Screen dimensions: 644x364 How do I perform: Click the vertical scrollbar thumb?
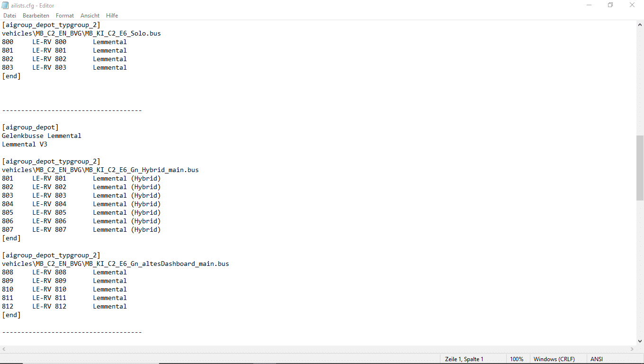click(640, 168)
